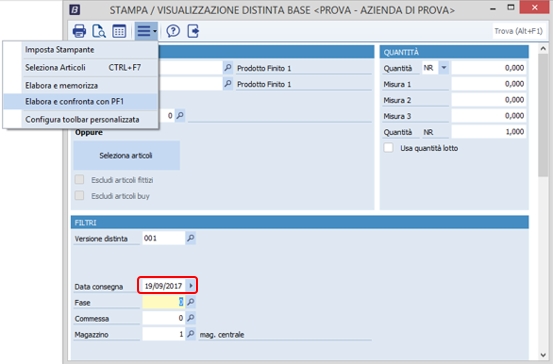Click the Fase lookup magnifier icon
553x364 pixels.
[190, 302]
